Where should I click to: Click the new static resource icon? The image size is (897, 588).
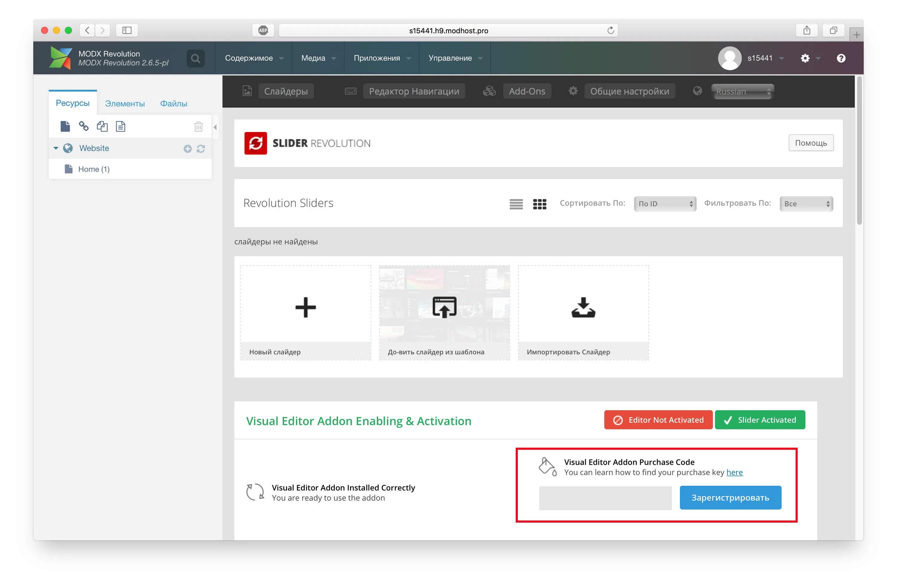pos(120,126)
